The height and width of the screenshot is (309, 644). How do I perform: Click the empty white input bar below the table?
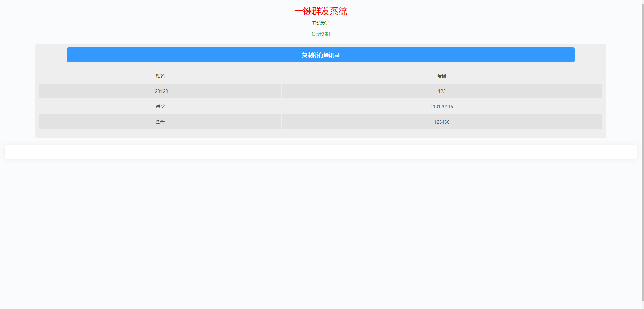click(320, 152)
